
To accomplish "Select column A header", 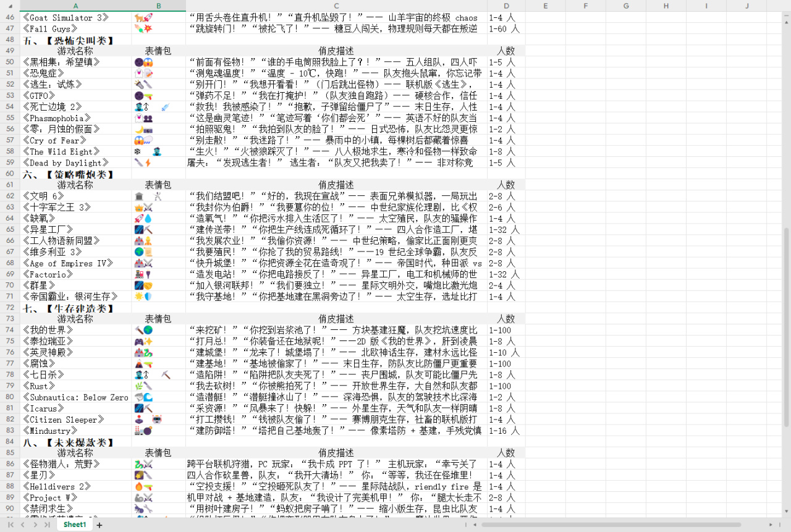I will tap(75, 6).
